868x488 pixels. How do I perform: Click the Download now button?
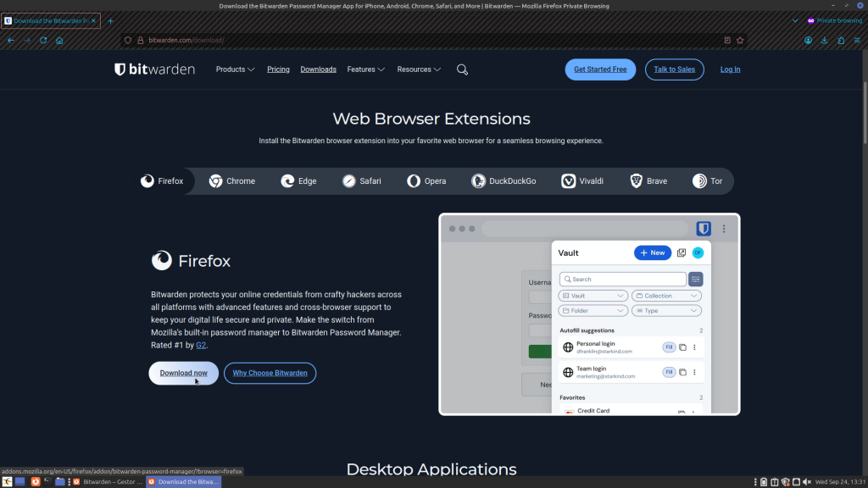(183, 373)
